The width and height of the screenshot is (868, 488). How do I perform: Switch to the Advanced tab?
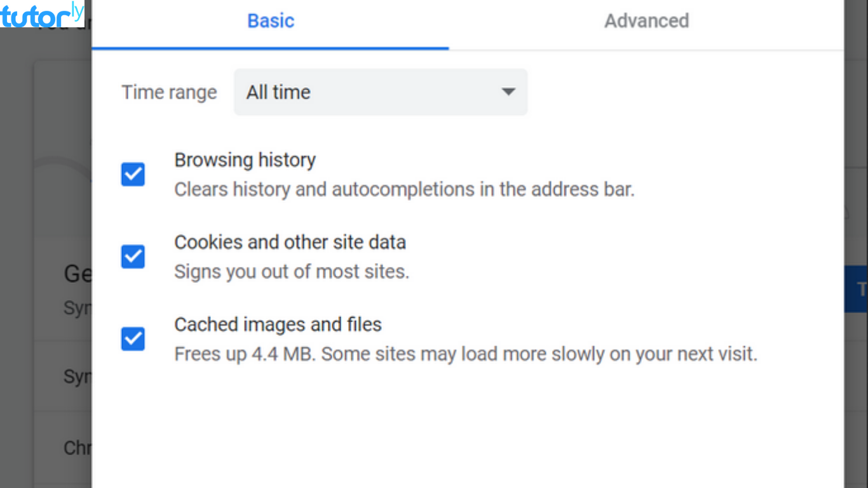646,21
